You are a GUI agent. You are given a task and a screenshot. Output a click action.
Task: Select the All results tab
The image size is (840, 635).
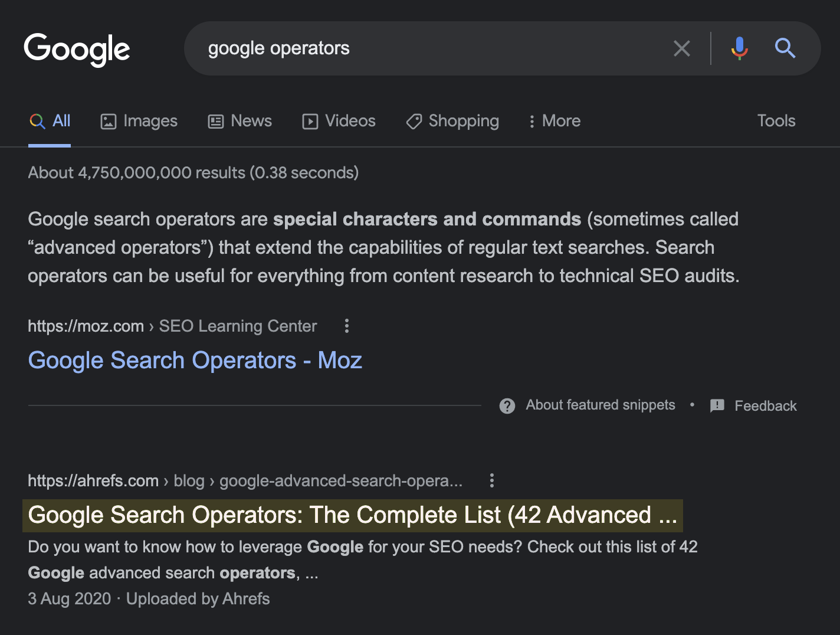pos(50,121)
